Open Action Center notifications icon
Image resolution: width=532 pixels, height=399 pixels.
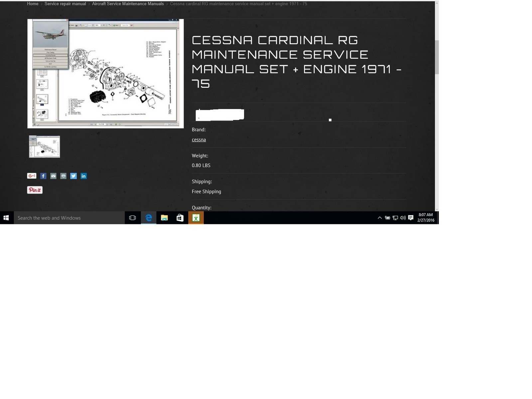(411, 218)
